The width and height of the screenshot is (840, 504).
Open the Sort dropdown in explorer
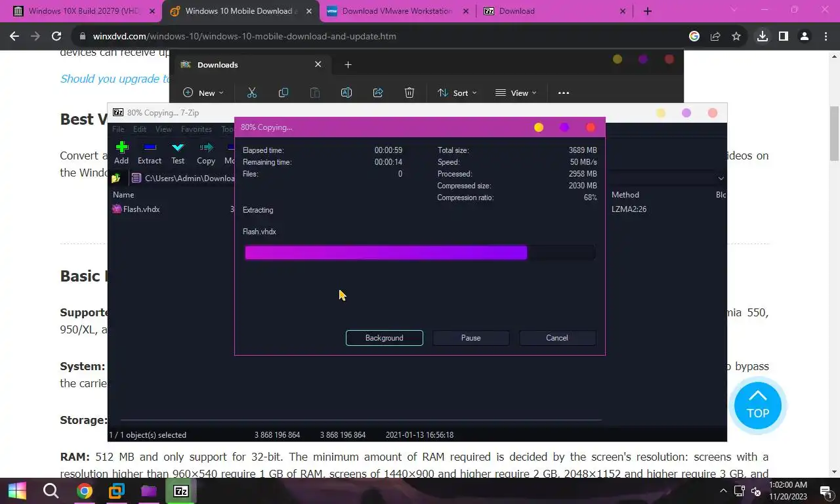457,93
